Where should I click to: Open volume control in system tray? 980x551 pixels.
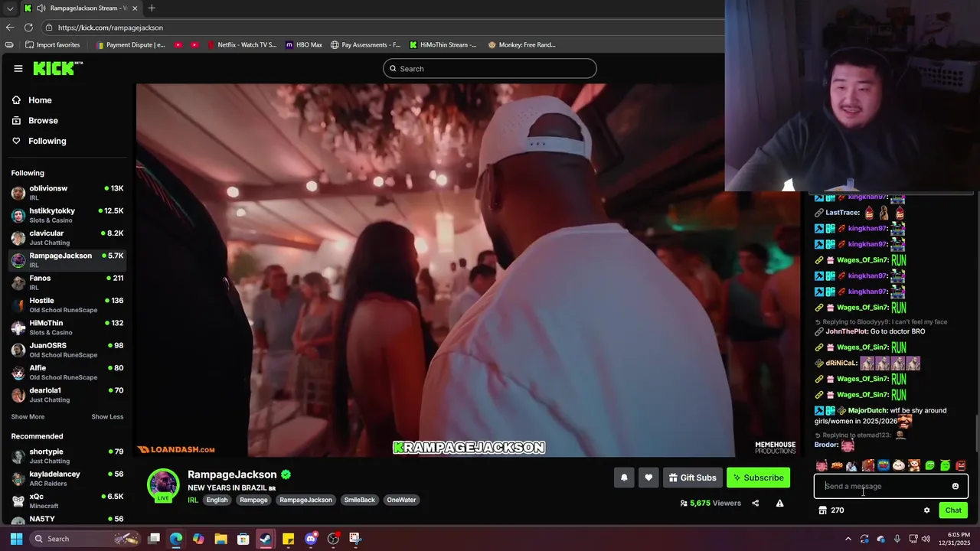tap(926, 539)
